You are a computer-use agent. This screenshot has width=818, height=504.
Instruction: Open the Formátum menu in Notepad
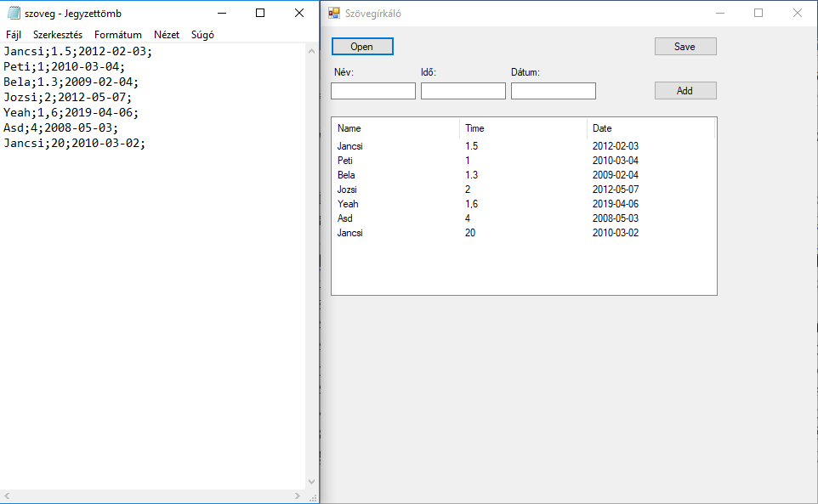tap(118, 35)
